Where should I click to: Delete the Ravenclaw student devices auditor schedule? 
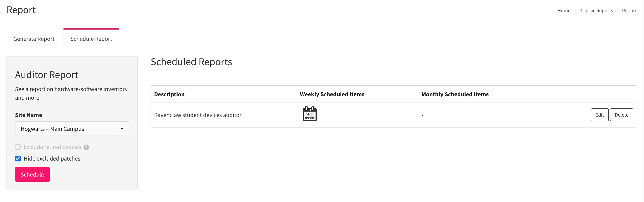(621, 115)
